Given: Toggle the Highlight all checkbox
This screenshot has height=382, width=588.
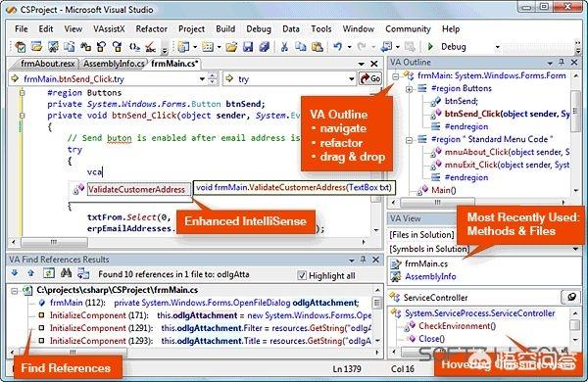Looking at the screenshot, I should (302, 275).
